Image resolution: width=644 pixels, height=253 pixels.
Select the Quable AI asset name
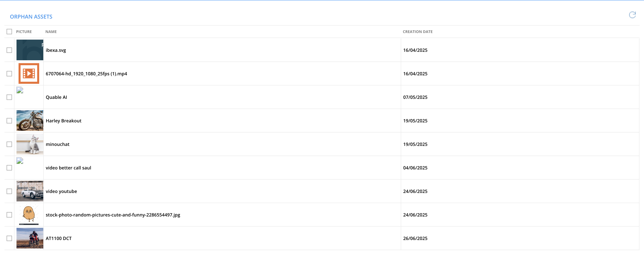click(56, 97)
